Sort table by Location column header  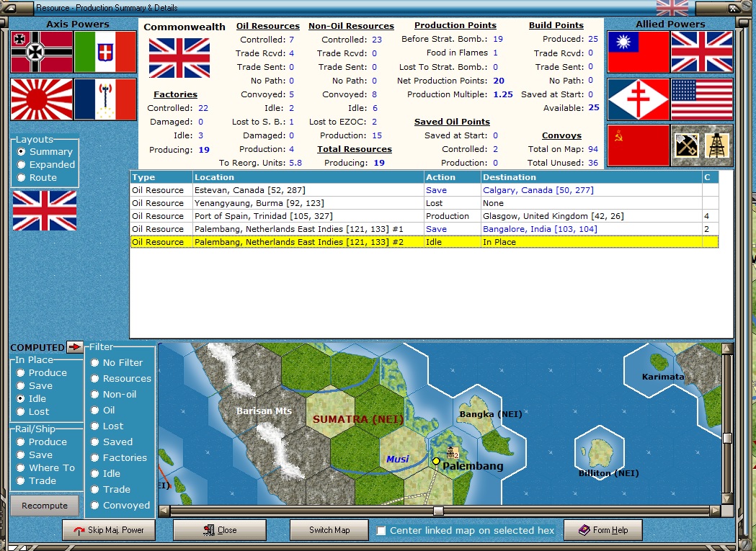(308, 177)
